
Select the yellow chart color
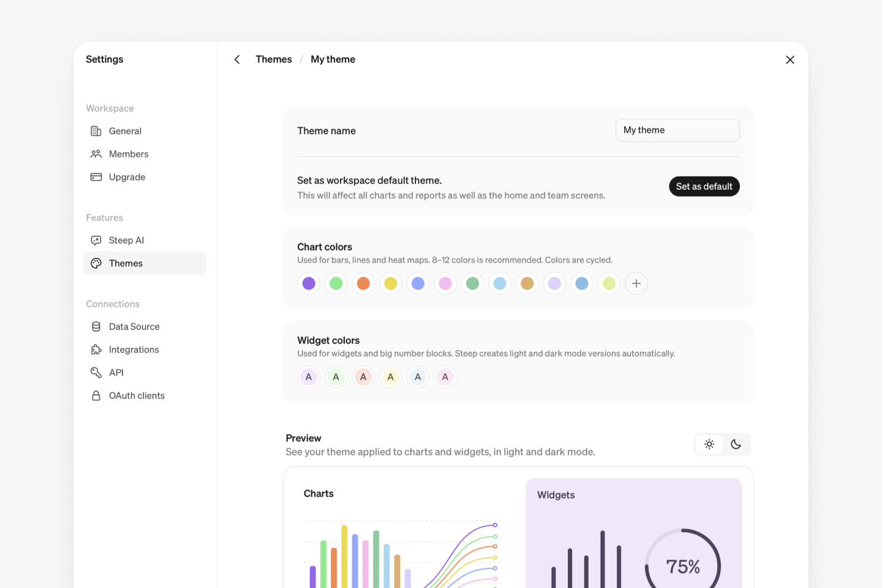click(391, 284)
